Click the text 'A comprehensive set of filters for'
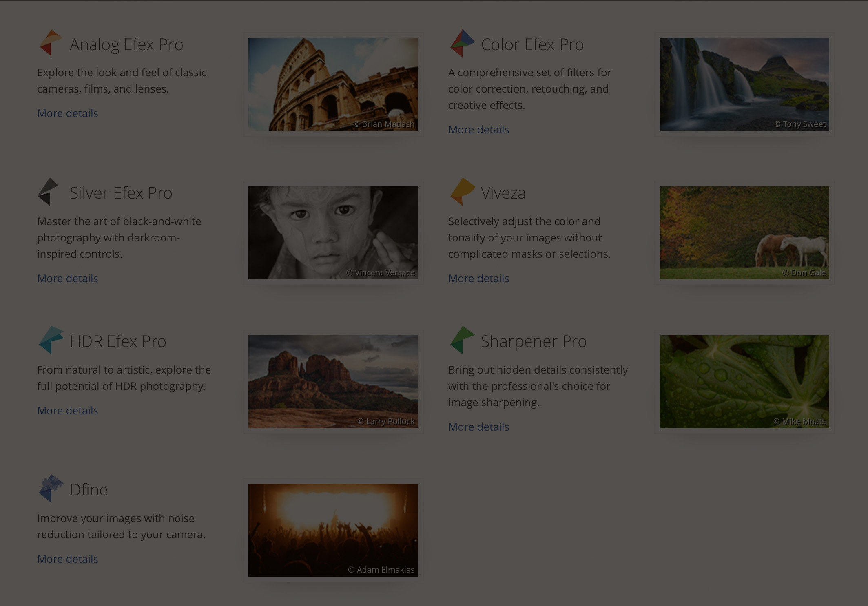Image resolution: width=868 pixels, height=606 pixels. pyautogui.click(x=530, y=73)
